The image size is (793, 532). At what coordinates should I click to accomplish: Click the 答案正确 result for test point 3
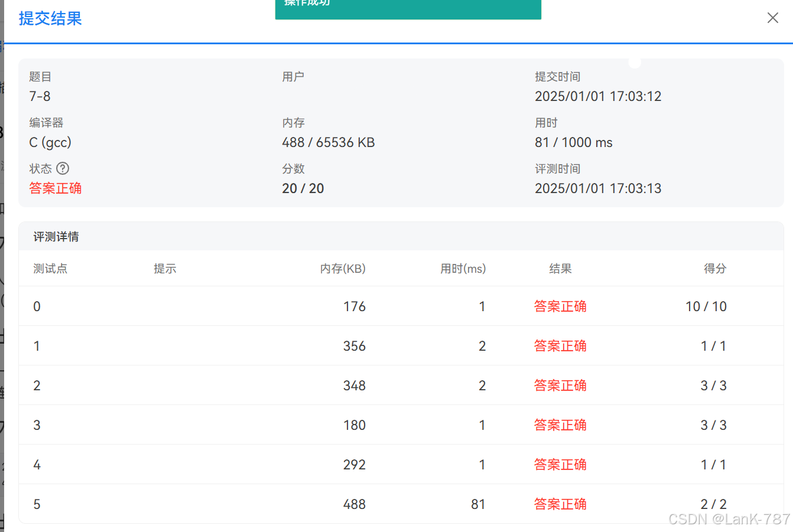[560, 425]
